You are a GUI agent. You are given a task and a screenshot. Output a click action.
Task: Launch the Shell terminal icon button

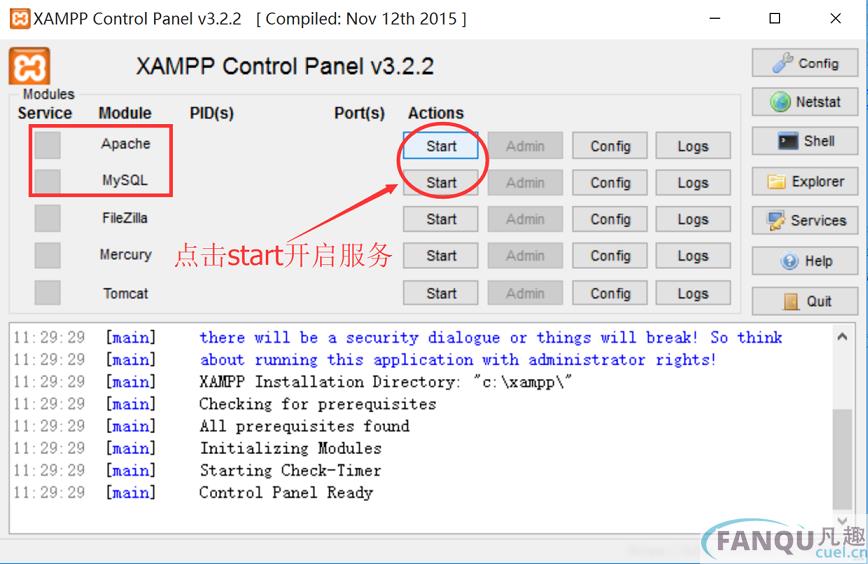[805, 141]
